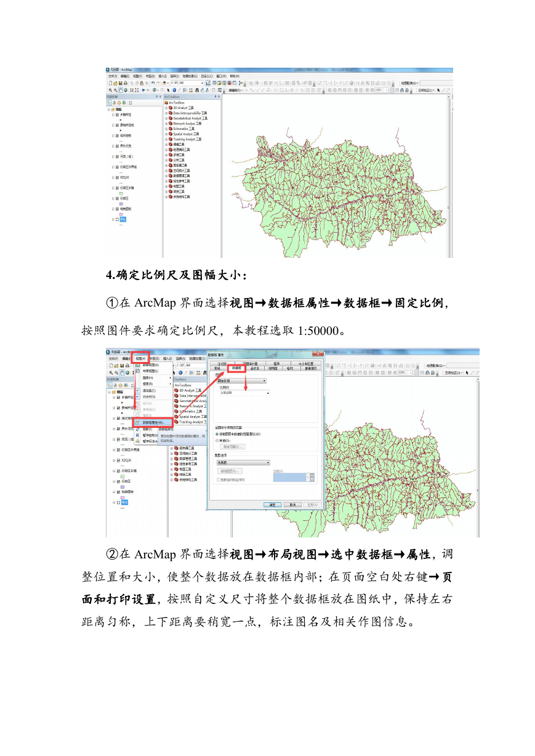Viewport: 535px width, 756px height.
Task: Enable the unchecked bottom layer in upper table of contents
Action: 117,220
